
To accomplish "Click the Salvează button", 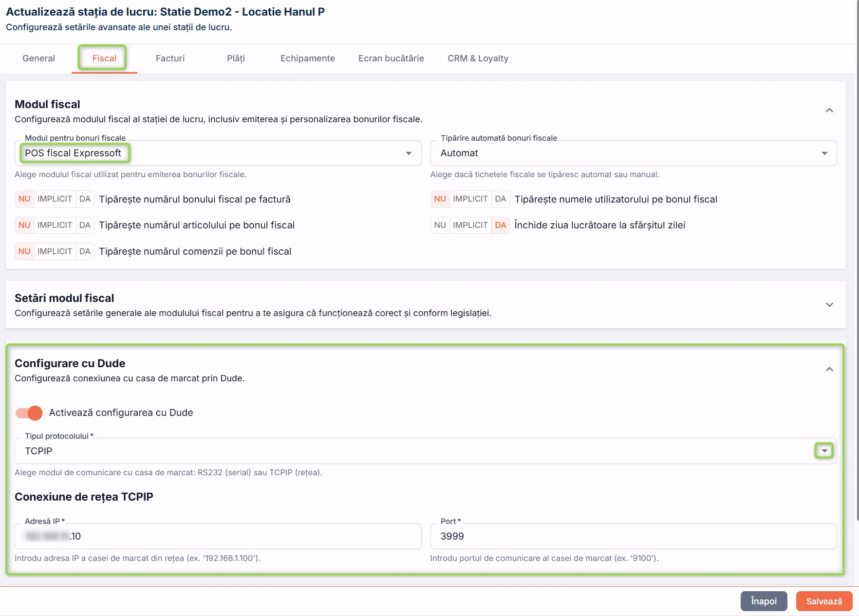I will (824, 601).
